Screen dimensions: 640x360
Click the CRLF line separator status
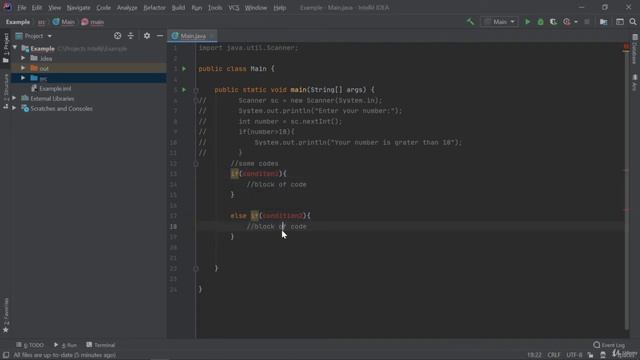click(x=554, y=355)
